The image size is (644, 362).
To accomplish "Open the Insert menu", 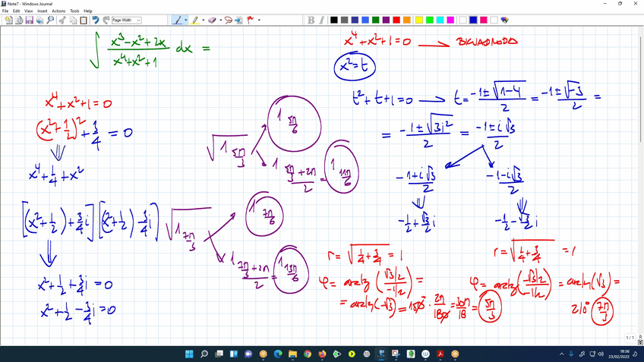I will click(x=43, y=11).
